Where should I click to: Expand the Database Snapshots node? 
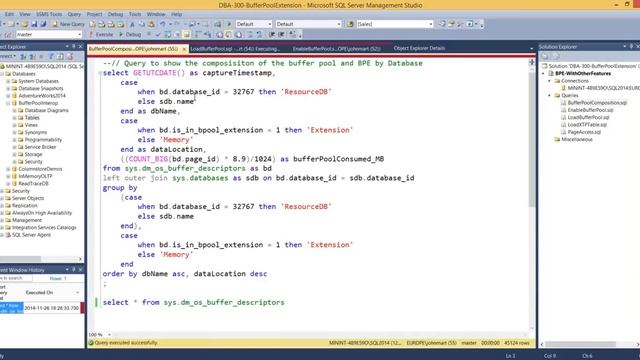click(x=8, y=89)
